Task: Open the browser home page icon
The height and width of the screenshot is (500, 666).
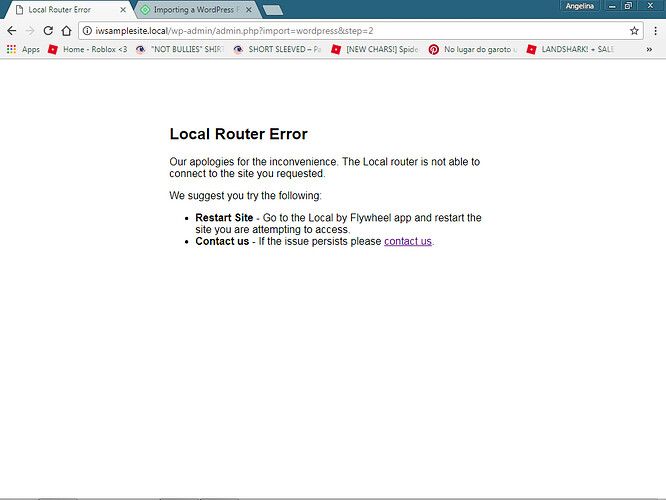Action: [66, 31]
